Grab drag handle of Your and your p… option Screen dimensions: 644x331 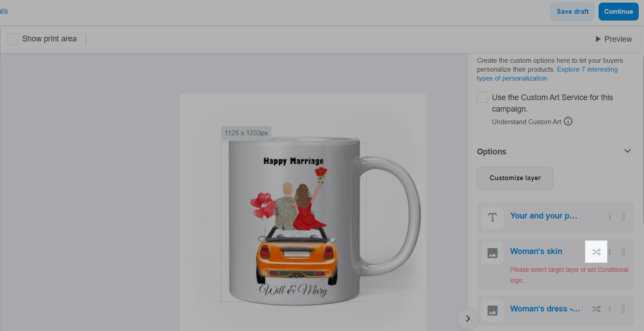pos(623,217)
